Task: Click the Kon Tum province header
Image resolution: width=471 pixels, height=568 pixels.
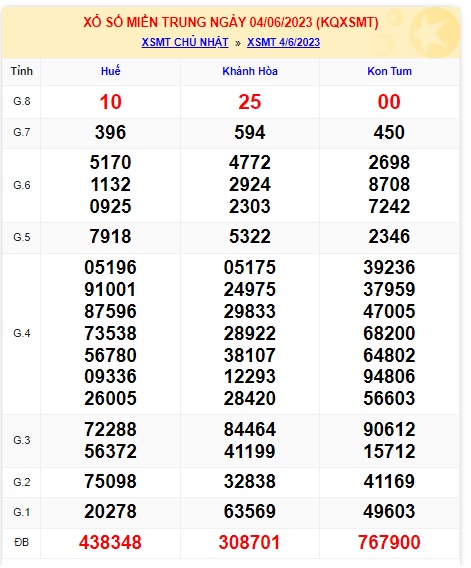Action: pos(389,71)
